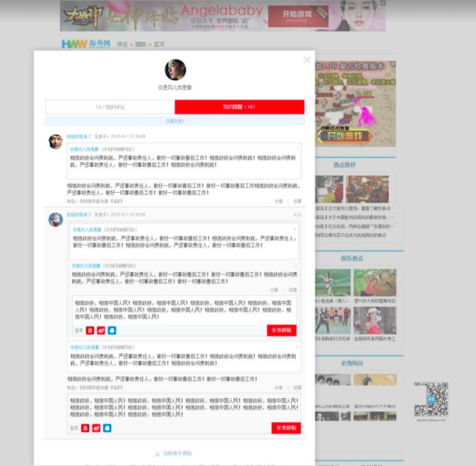Image resolution: width=476 pixels, height=466 pixels.
Task: Click 分享 under the first comment
Action: click(279, 201)
